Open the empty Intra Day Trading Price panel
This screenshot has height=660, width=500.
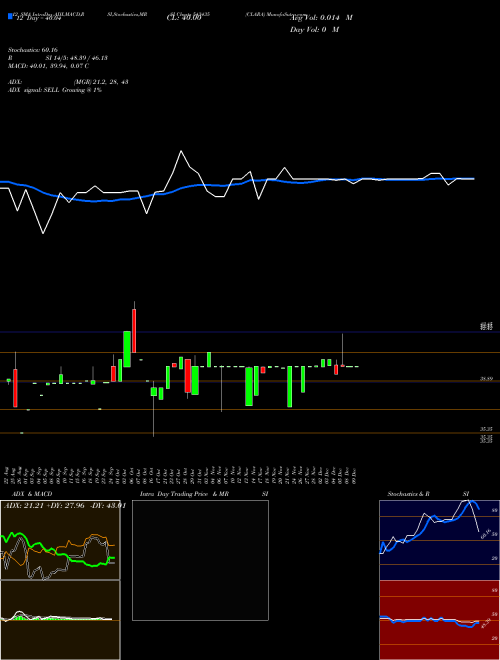coord(200,560)
